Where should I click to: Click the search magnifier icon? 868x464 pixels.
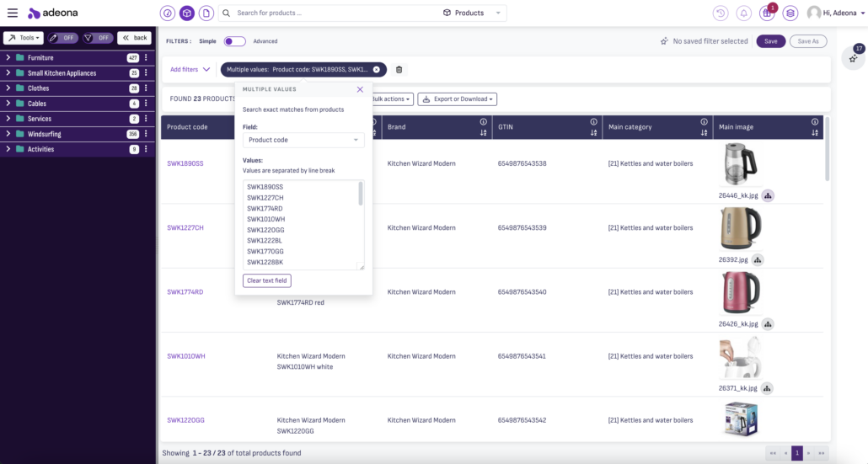pos(227,13)
